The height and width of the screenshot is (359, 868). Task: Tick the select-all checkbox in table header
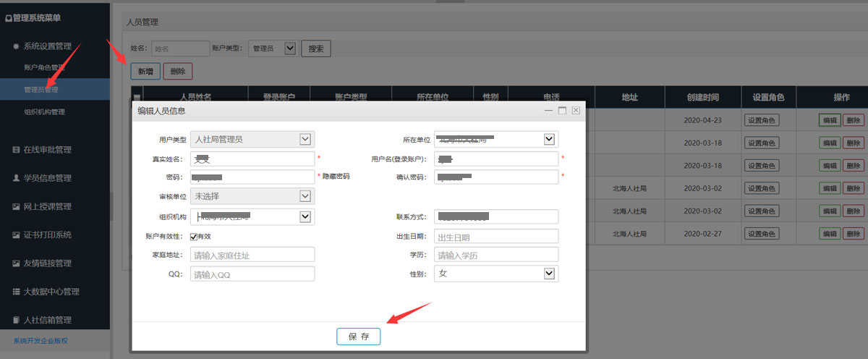pyautogui.click(x=137, y=97)
